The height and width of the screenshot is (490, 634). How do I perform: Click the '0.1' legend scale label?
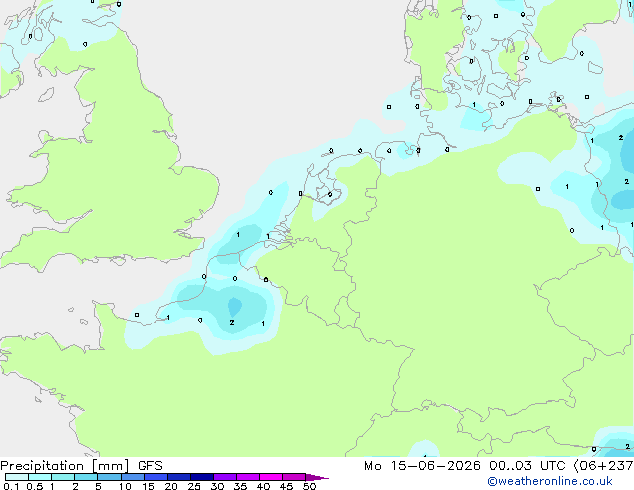(x=11, y=486)
